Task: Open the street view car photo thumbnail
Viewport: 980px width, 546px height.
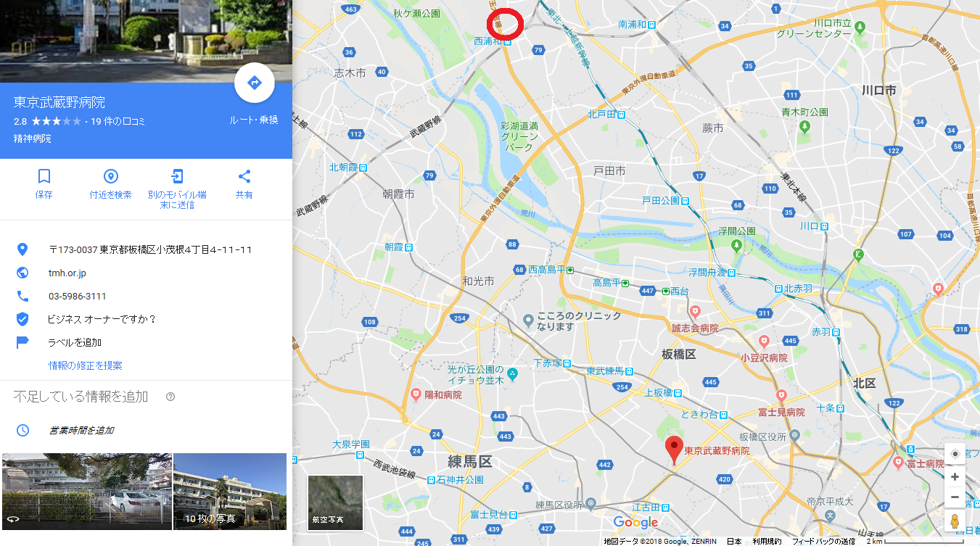Action: point(86,492)
